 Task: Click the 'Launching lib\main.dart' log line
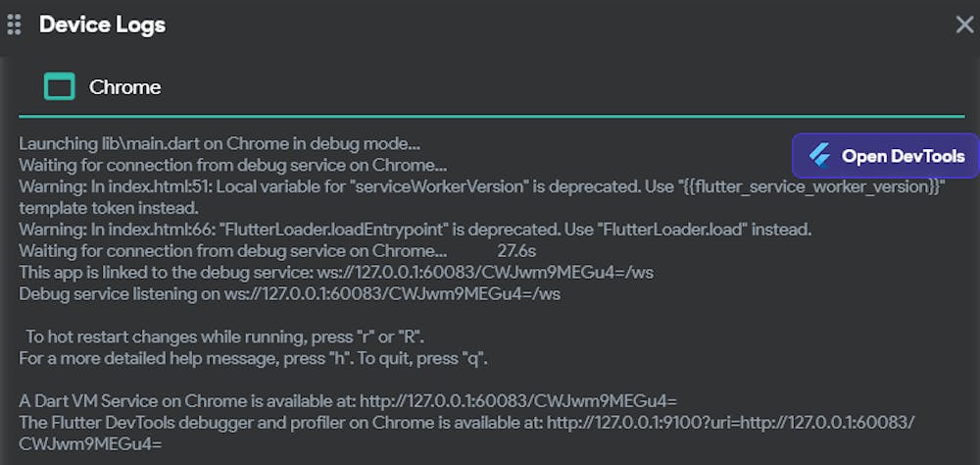pyautogui.click(x=220, y=144)
